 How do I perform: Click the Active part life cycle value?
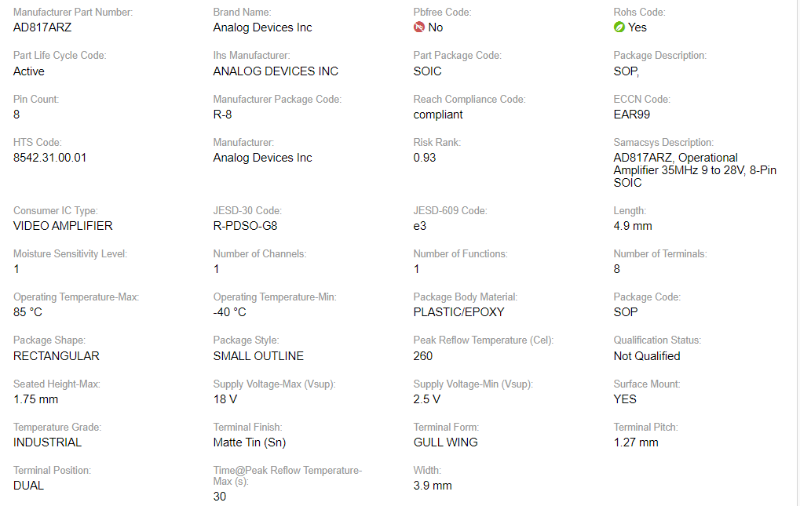pos(29,72)
